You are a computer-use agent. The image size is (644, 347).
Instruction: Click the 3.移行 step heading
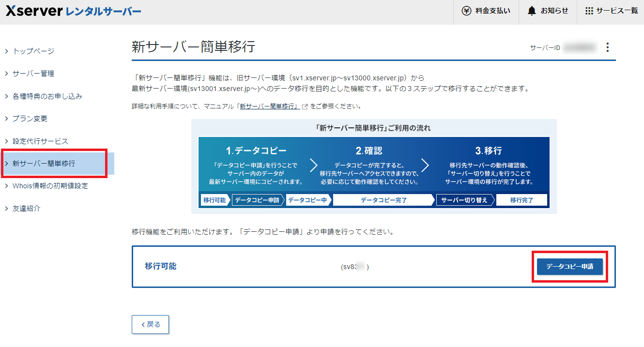pyautogui.click(x=489, y=151)
